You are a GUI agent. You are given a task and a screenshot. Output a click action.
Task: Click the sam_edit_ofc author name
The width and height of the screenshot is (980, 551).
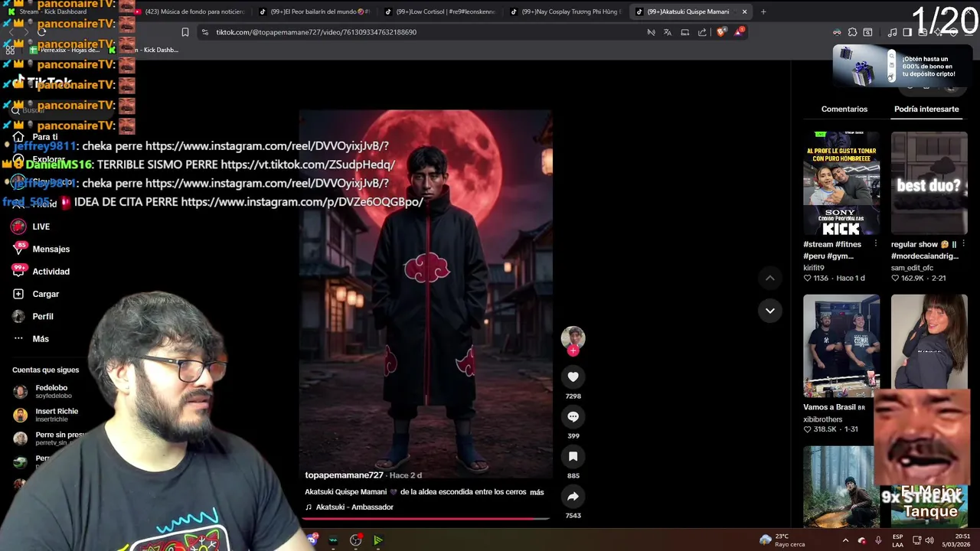(x=912, y=268)
